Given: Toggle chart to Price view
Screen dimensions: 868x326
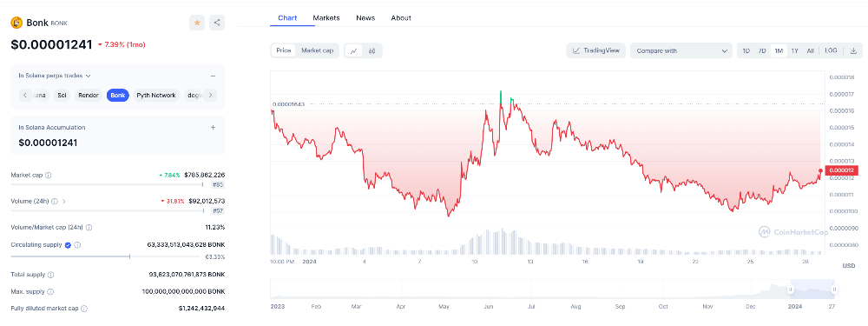Looking at the screenshot, I should tap(284, 50).
